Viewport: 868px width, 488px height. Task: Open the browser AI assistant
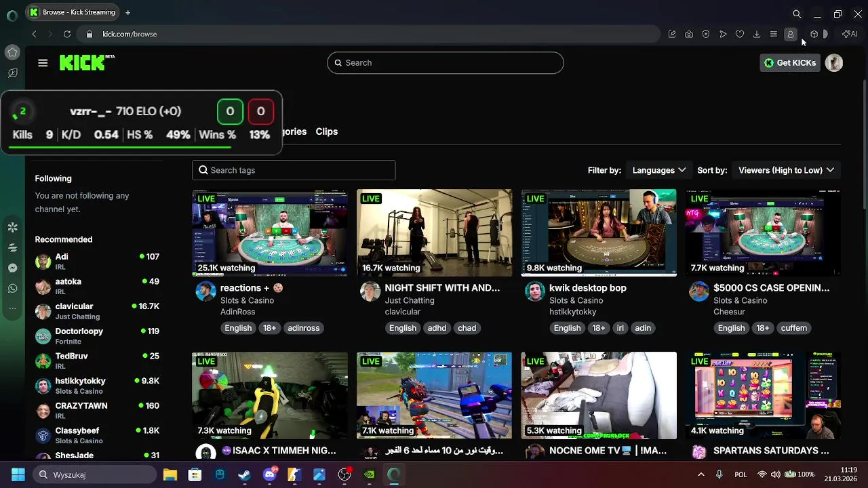point(850,34)
